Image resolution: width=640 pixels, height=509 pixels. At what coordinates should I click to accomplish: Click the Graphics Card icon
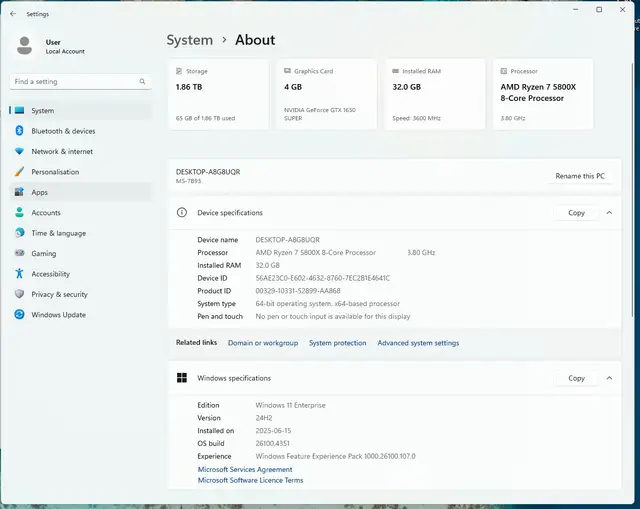click(x=287, y=71)
